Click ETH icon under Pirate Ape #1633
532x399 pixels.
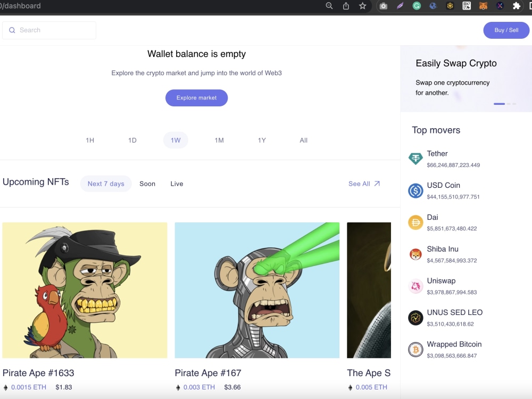(5, 387)
